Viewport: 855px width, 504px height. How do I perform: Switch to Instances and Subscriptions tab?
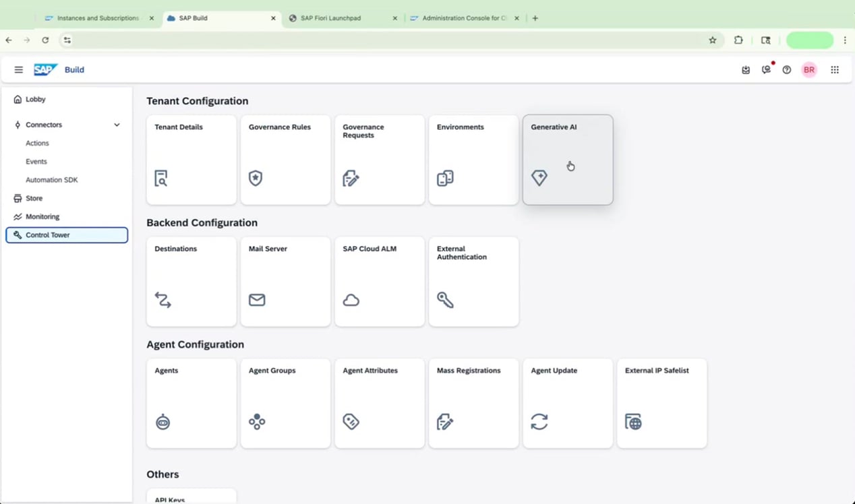click(100, 18)
